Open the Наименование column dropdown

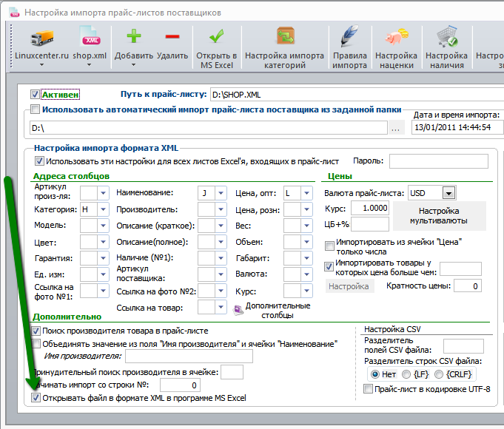coord(221,193)
